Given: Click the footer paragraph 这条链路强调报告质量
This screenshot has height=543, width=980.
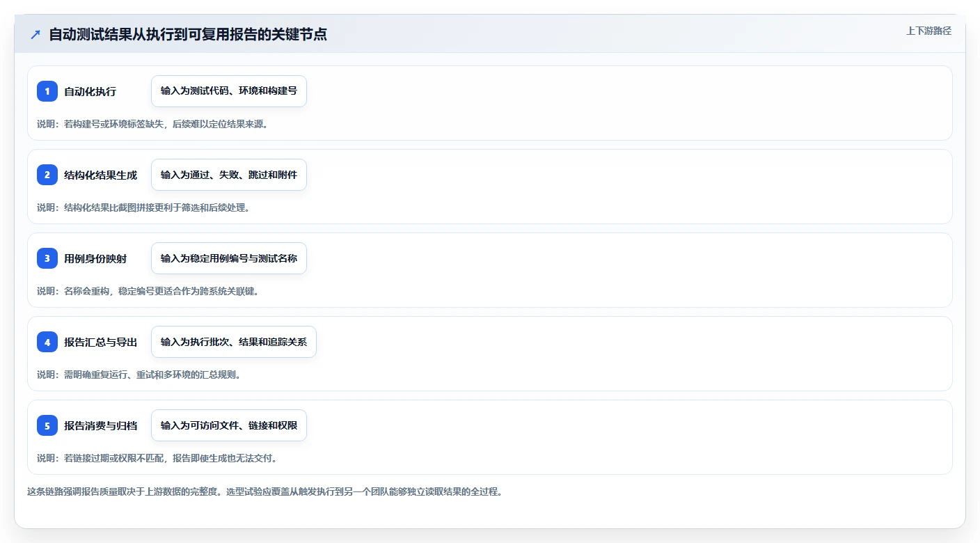Looking at the screenshot, I should (264, 491).
